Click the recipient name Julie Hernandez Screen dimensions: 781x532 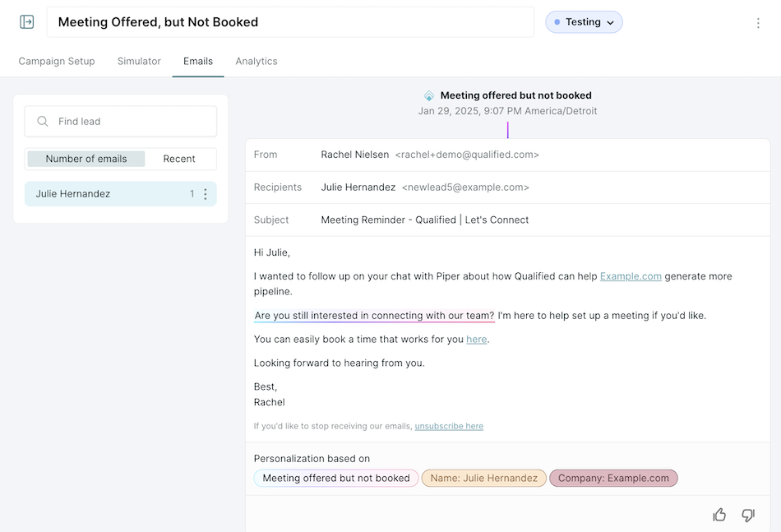pos(358,187)
